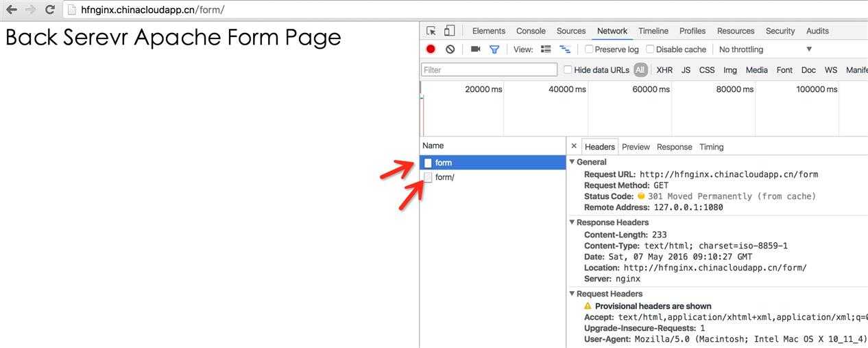868x348 pixels.
Task: Click the file icon next to form/
Action: [428, 177]
